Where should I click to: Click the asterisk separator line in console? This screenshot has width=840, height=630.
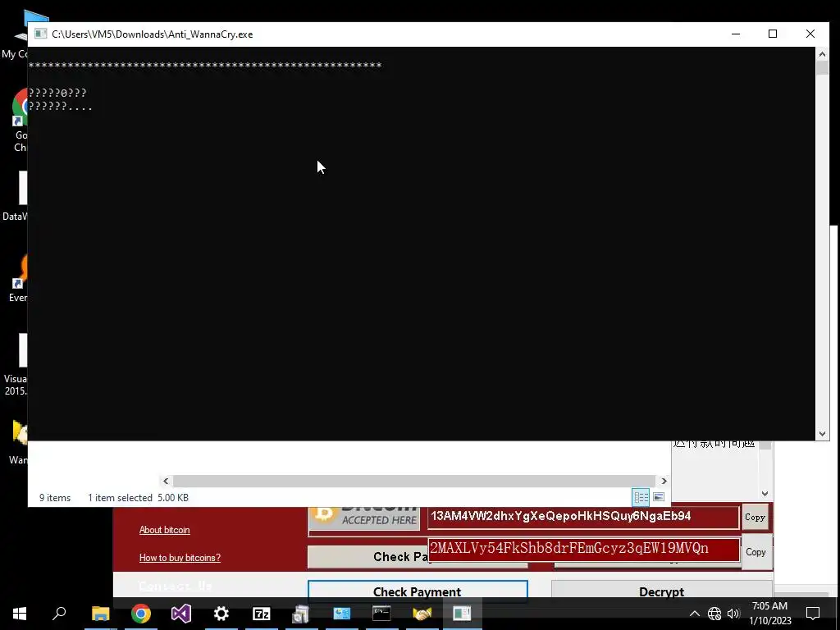click(x=205, y=66)
